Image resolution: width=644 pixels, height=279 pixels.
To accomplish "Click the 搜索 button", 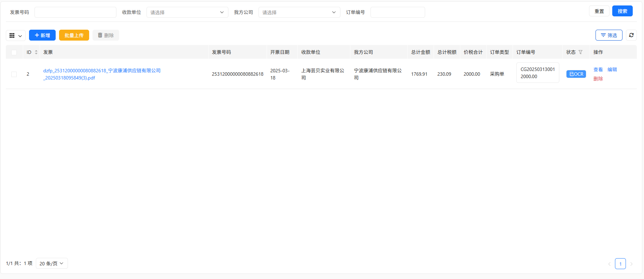I will coord(622,11).
